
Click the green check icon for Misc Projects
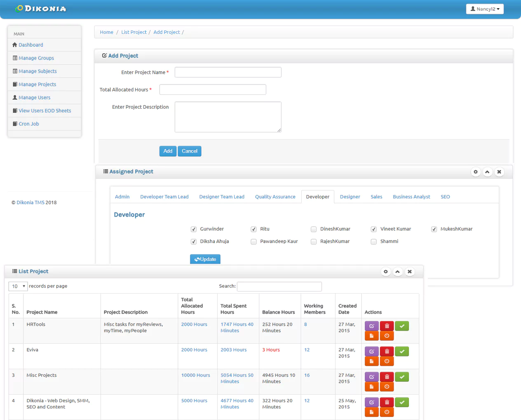402,377
